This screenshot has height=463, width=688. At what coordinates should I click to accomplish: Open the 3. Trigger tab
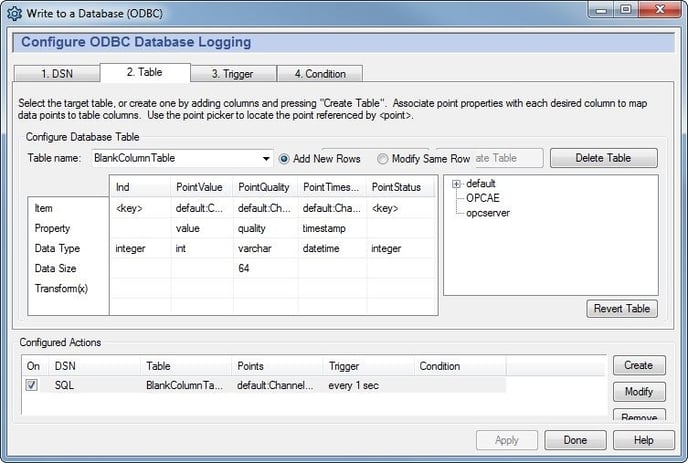(232, 73)
